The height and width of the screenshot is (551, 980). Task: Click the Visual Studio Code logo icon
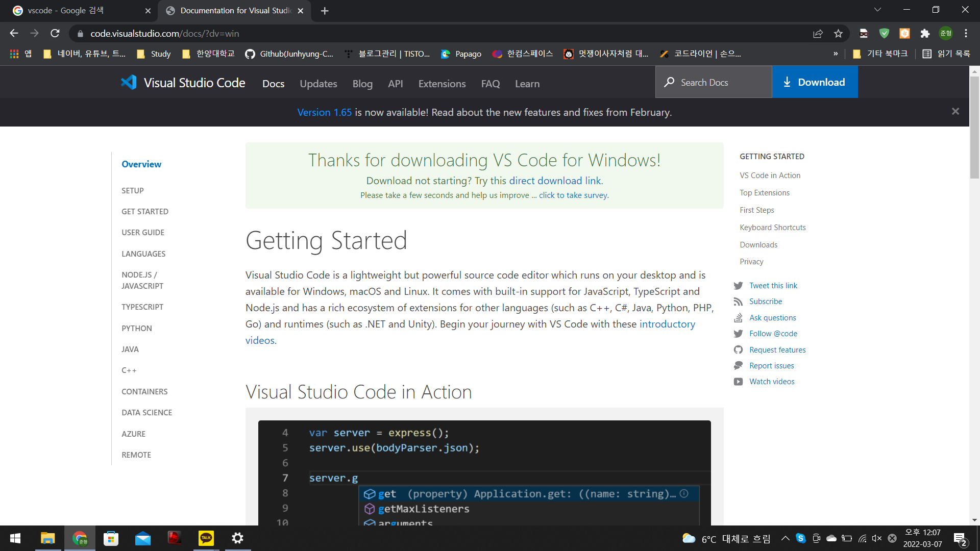(129, 82)
